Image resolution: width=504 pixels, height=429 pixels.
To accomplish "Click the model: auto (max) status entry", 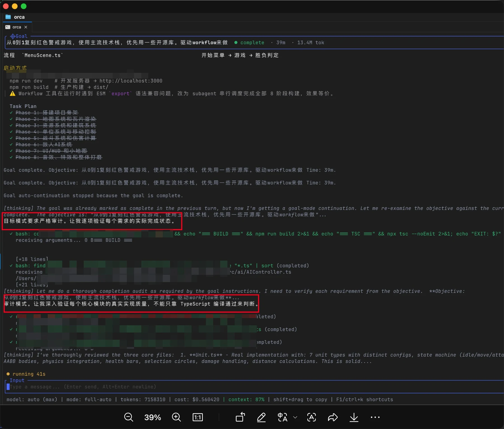I will point(32,400).
